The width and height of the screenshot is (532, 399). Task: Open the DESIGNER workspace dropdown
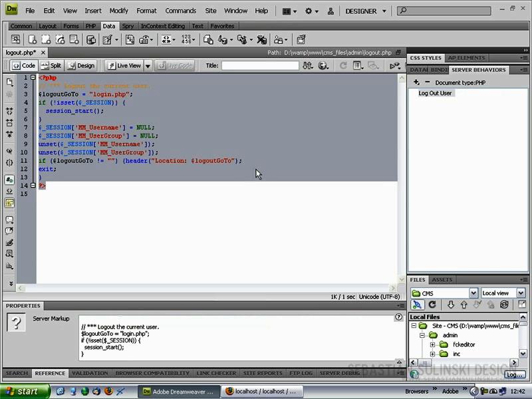[365, 11]
